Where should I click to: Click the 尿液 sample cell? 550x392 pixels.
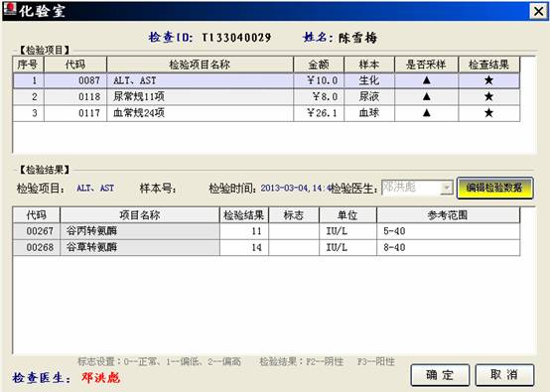pos(369,97)
